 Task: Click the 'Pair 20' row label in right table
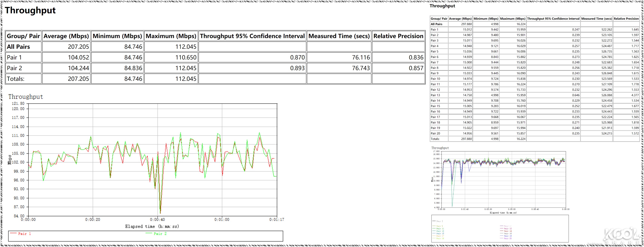435,133
